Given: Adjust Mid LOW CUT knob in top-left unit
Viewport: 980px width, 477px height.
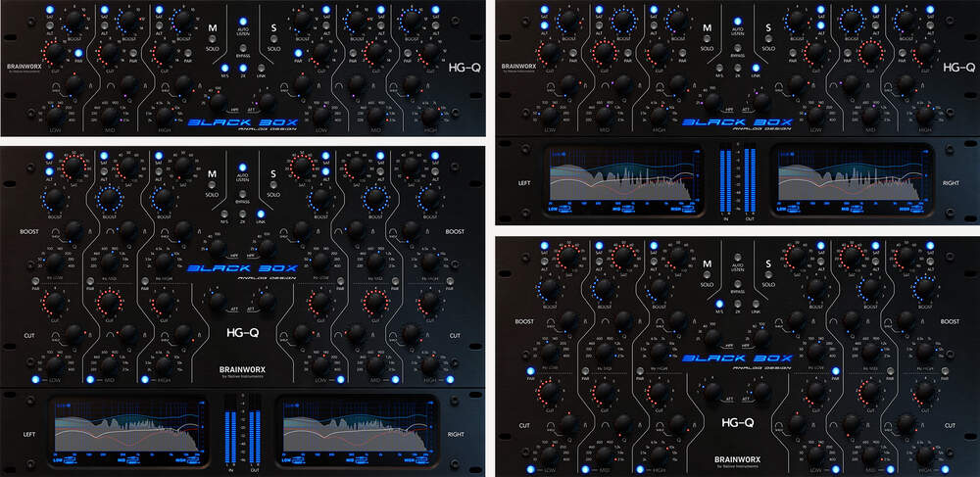Looking at the screenshot, I should (56, 53).
